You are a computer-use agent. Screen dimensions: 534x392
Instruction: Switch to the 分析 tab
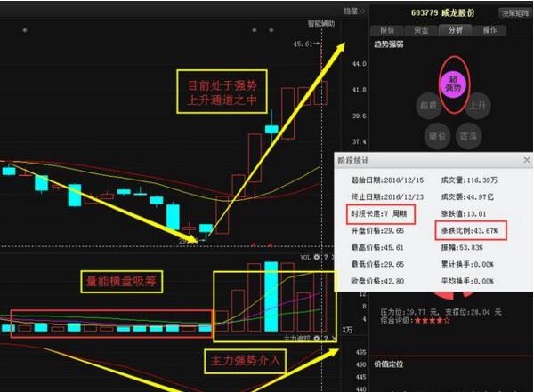pos(456,30)
